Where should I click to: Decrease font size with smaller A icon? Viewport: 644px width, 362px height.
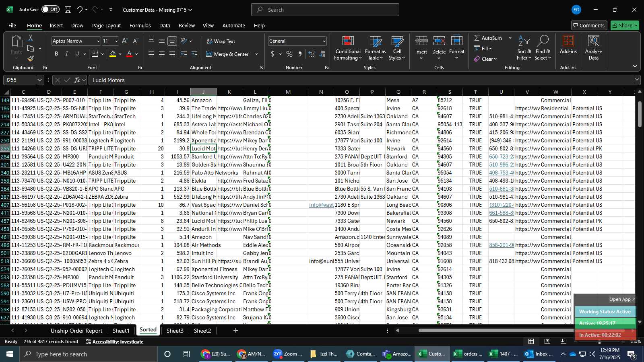135,41
